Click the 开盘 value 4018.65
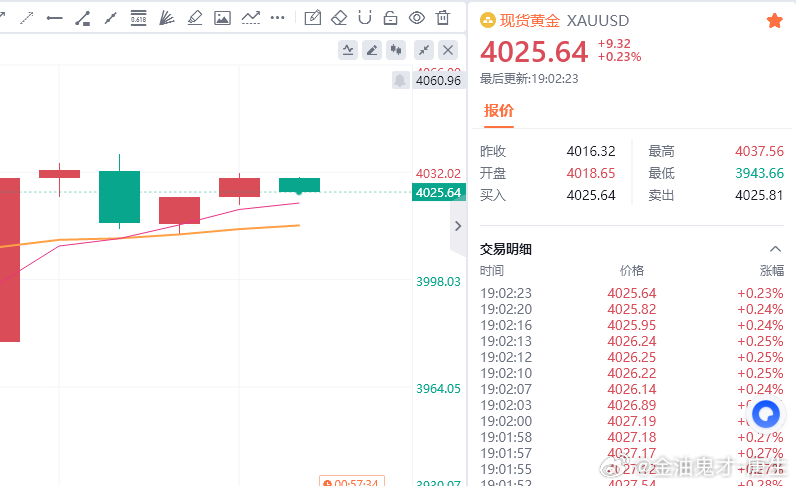Screen dimensions: 796x486 click(x=591, y=173)
